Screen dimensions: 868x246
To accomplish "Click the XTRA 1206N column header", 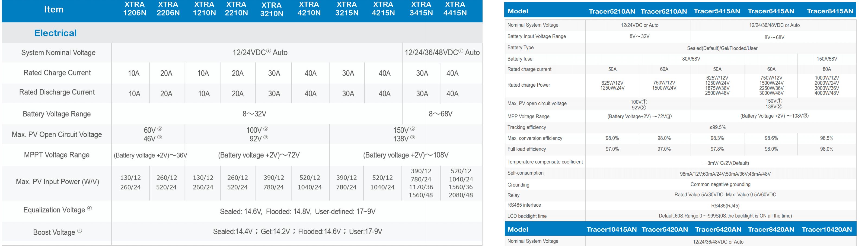I will tap(135, 9).
